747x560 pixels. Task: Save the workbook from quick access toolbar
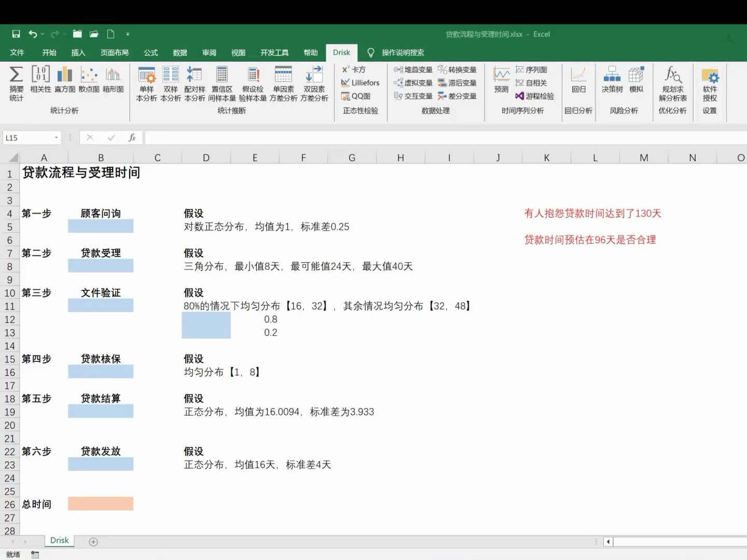(16, 34)
